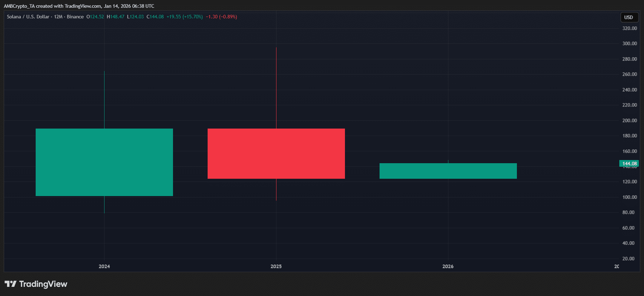
Task: Click the red -1.30 (-0.89%) change value
Action: tap(221, 17)
